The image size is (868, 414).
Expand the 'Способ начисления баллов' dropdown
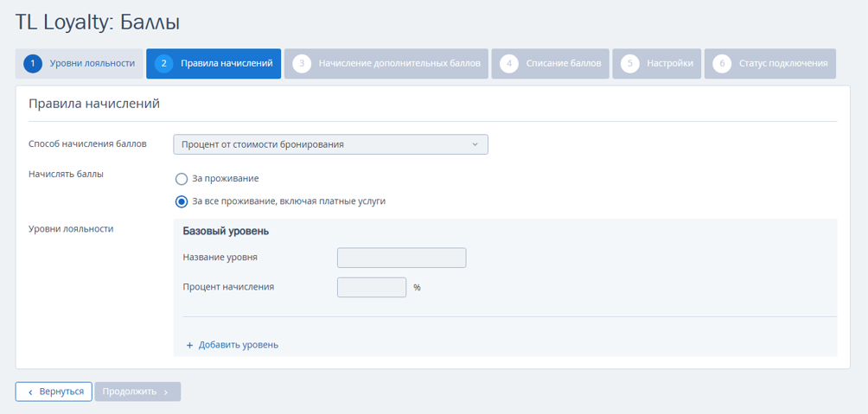click(x=330, y=144)
